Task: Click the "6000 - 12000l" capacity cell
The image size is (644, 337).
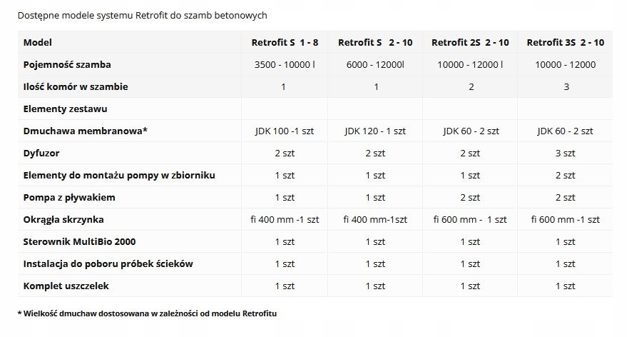Action: (x=375, y=65)
